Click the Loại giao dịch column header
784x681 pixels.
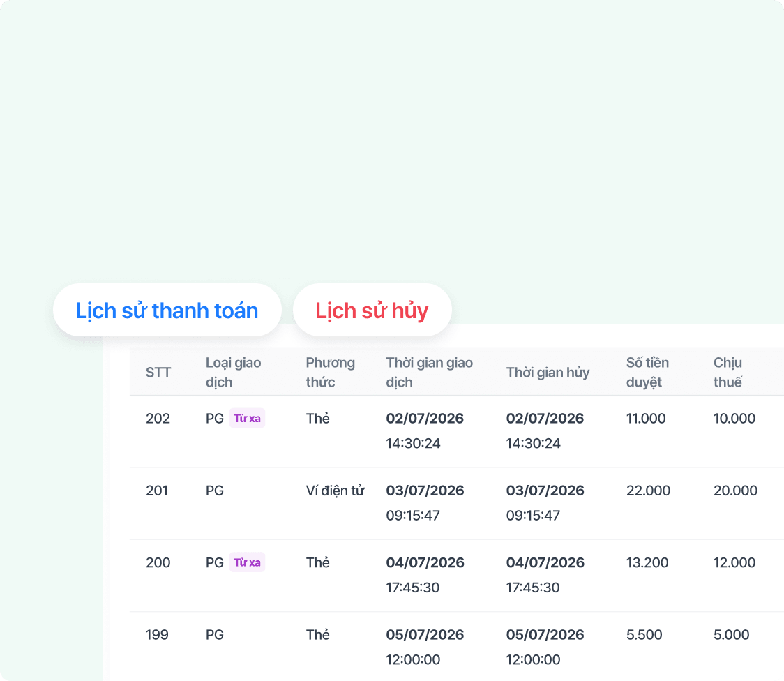click(x=234, y=372)
